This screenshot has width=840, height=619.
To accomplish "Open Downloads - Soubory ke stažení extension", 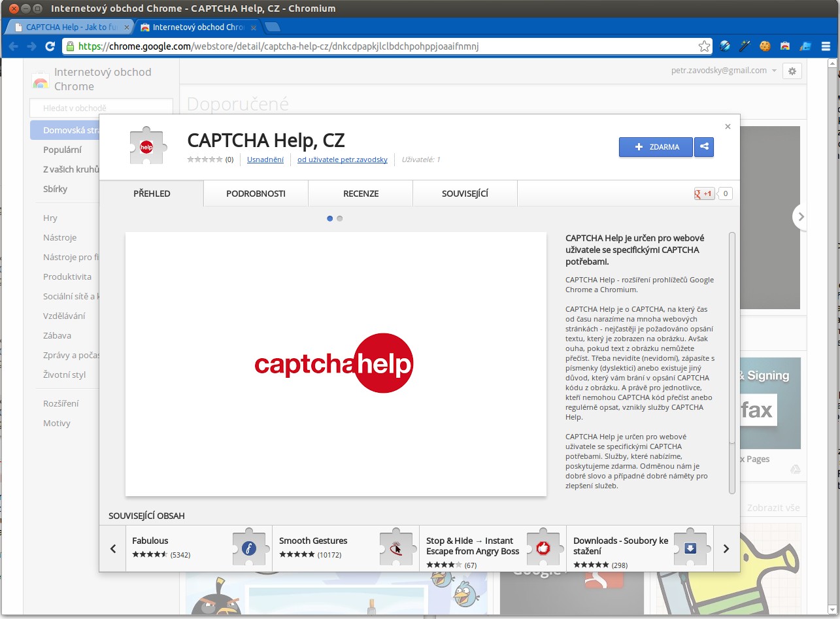I will pyautogui.click(x=640, y=548).
